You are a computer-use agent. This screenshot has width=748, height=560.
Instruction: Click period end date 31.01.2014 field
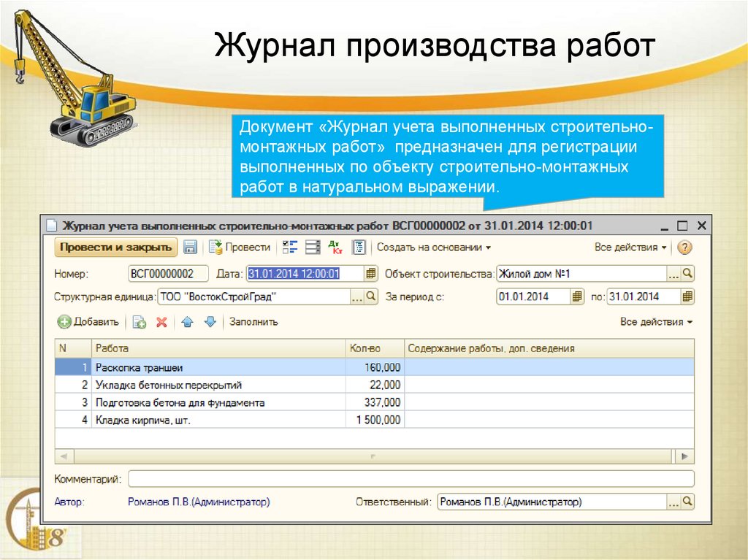coord(644,296)
